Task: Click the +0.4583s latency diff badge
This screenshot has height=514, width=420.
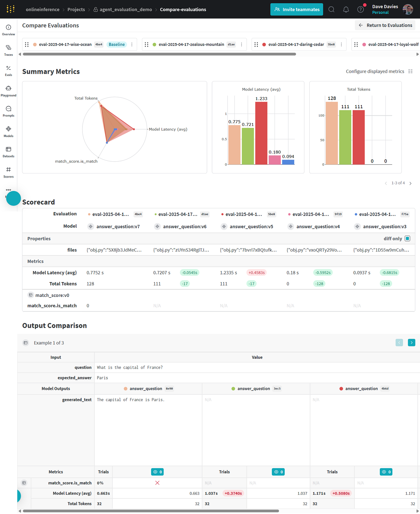Action: coord(256,273)
